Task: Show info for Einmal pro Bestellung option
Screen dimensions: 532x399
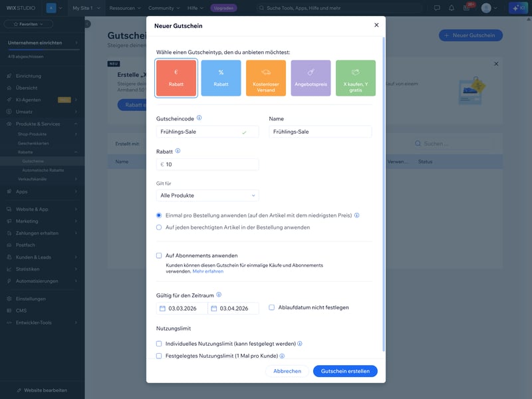Action: (x=357, y=215)
